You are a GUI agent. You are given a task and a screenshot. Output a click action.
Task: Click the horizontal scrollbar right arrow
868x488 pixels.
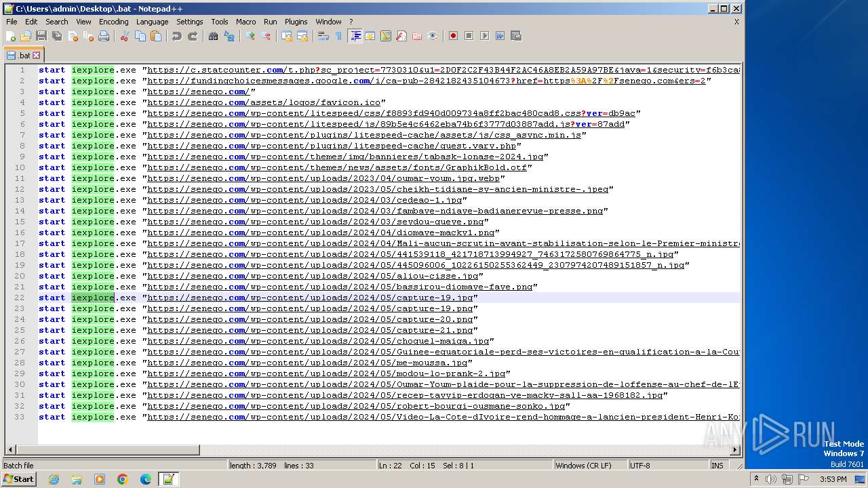735,449
